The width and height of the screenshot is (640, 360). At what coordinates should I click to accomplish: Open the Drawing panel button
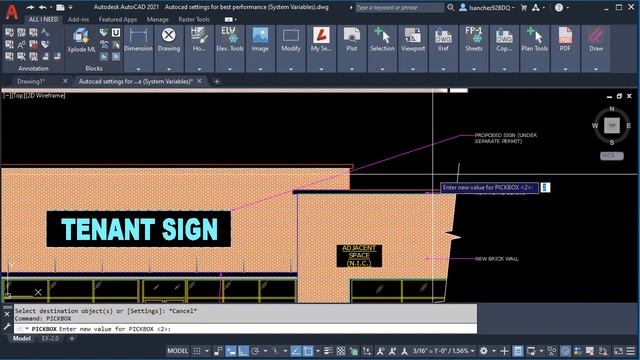point(169,41)
